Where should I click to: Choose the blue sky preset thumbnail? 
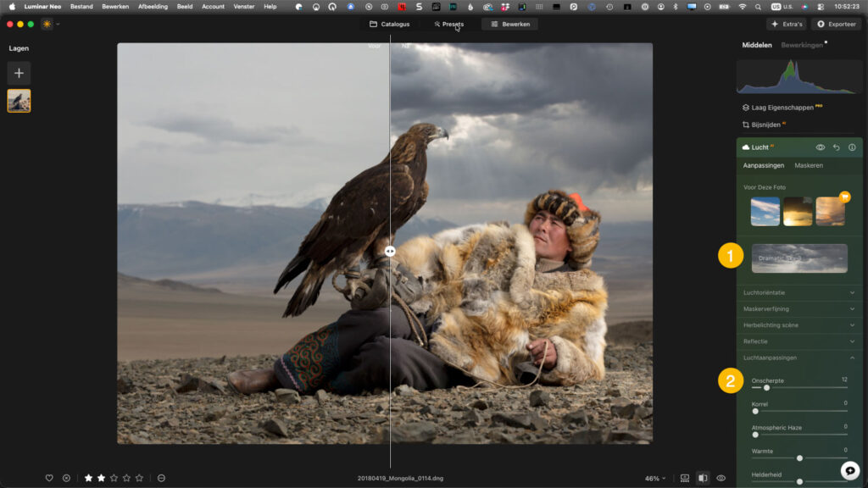coord(765,211)
